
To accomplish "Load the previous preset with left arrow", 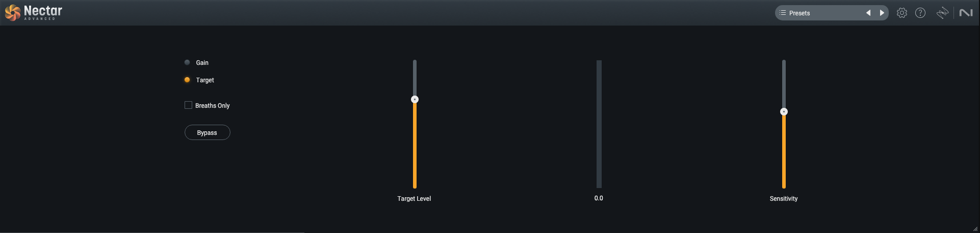I will click(x=868, y=13).
